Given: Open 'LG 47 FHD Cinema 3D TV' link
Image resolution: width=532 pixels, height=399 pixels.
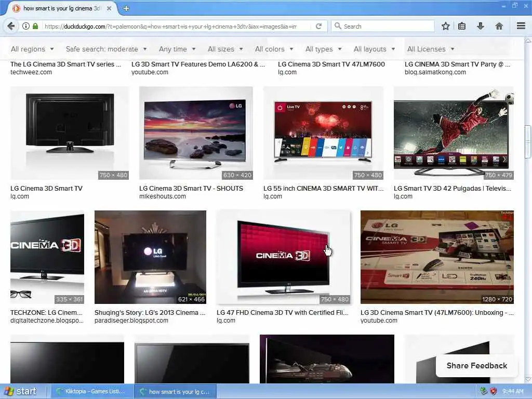Looking at the screenshot, I should pos(282,312).
